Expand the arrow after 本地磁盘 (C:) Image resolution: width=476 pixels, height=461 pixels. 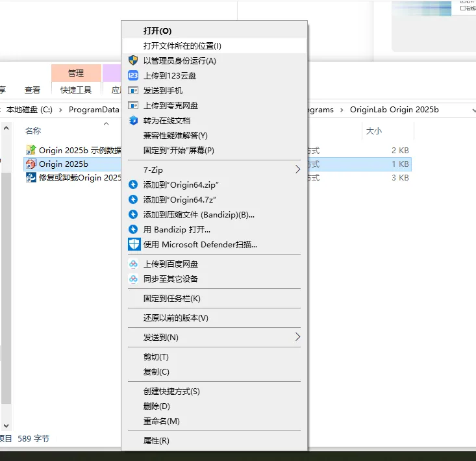60,110
